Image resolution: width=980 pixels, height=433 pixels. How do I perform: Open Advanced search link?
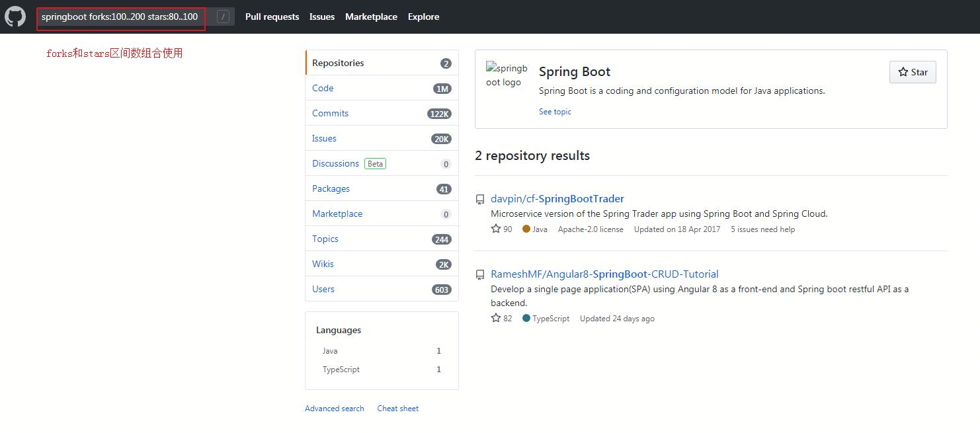(x=335, y=409)
